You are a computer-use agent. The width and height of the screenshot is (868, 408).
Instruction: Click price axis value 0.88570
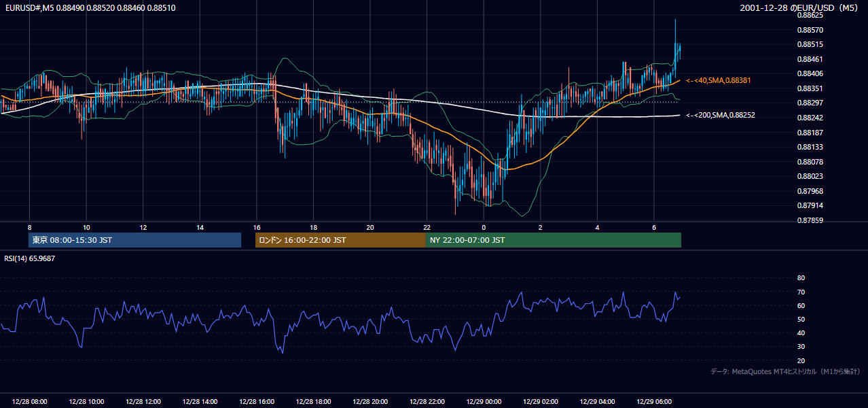pyautogui.click(x=810, y=30)
